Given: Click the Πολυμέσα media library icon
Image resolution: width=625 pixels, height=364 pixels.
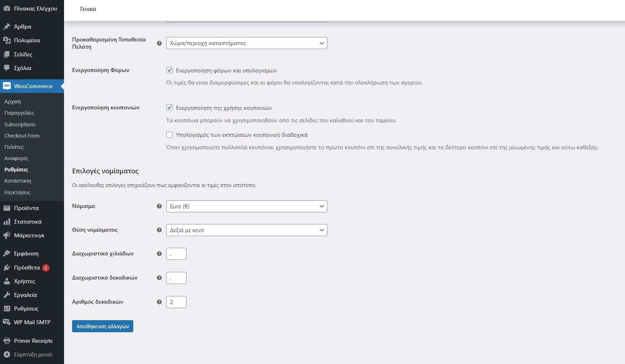Looking at the screenshot, I should click(x=6, y=40).
